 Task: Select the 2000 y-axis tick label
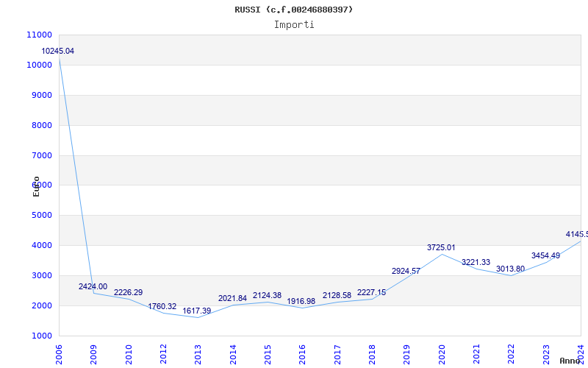coord(41,305)
